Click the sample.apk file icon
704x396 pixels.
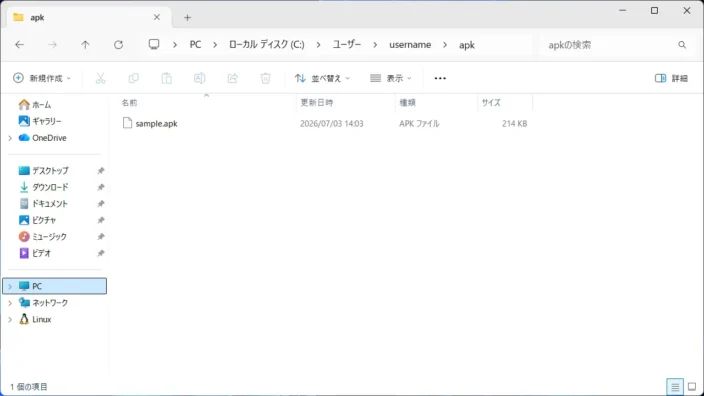point(128,123)
